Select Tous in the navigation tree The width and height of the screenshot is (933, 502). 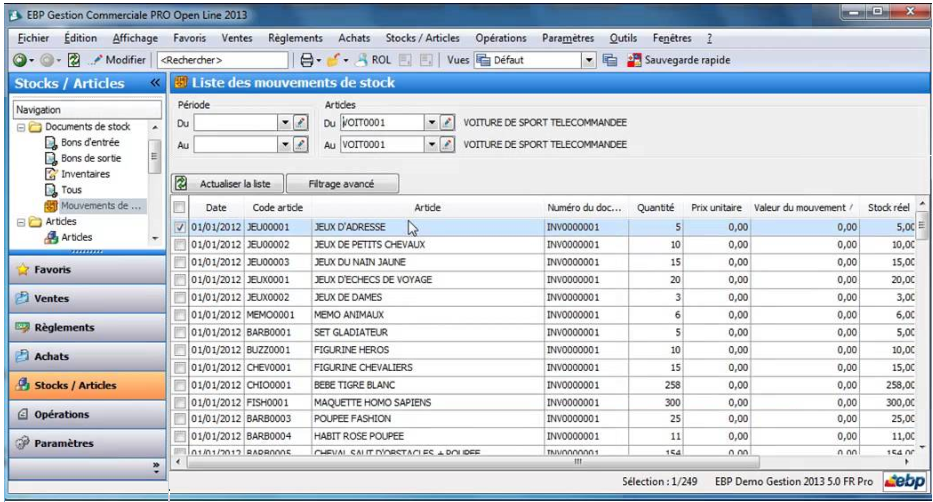64,190
